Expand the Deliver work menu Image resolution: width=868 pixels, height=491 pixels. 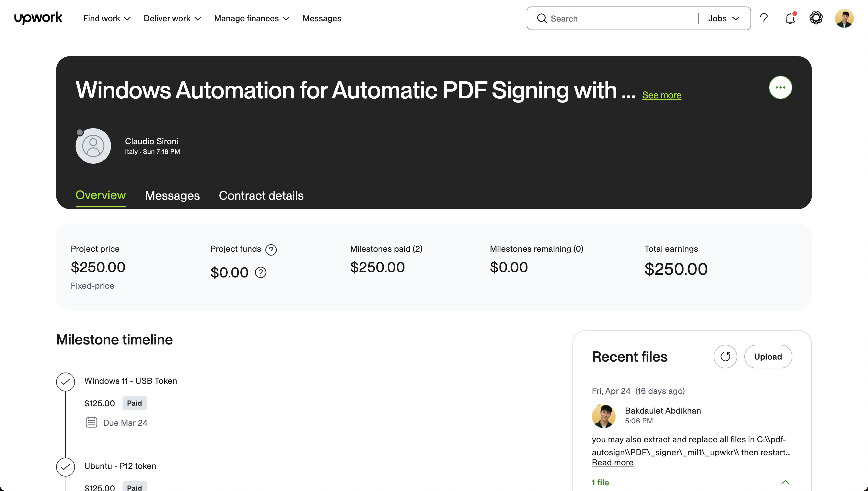pyautogui.click(x=172, y=18)
